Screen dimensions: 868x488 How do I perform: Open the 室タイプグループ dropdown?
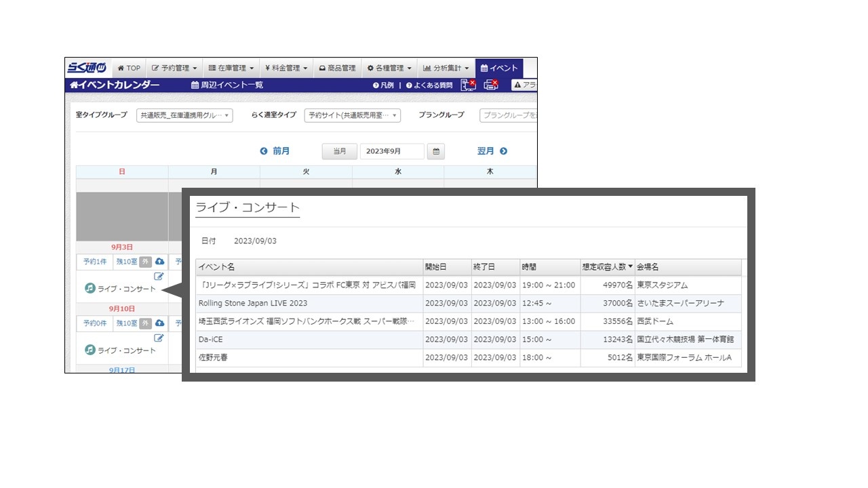point(184,116)
